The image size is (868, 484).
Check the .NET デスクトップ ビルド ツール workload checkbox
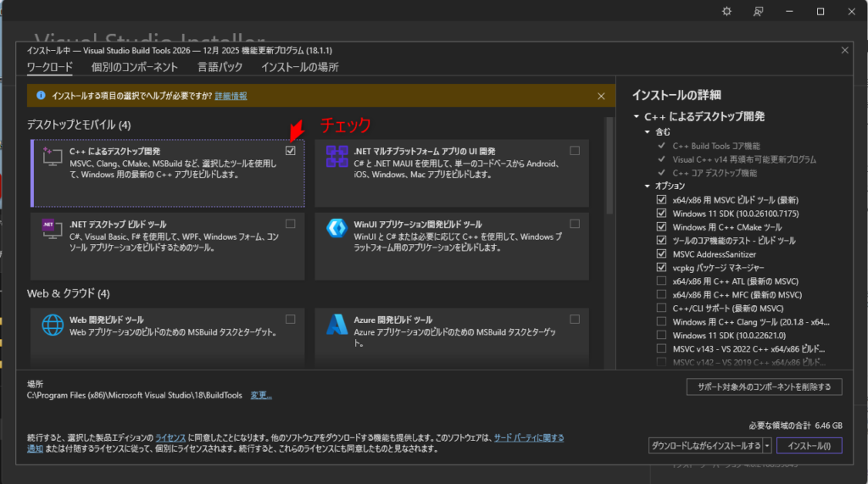291,224
